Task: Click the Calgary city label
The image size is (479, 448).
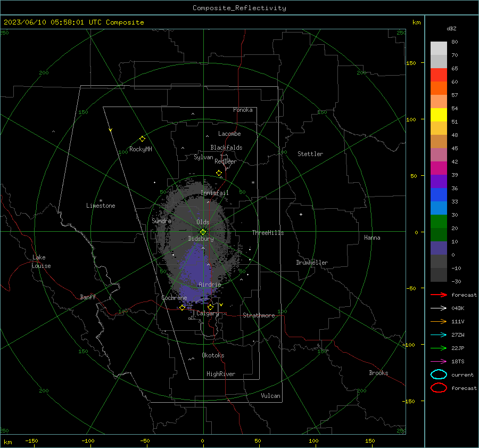Action: 208,313
